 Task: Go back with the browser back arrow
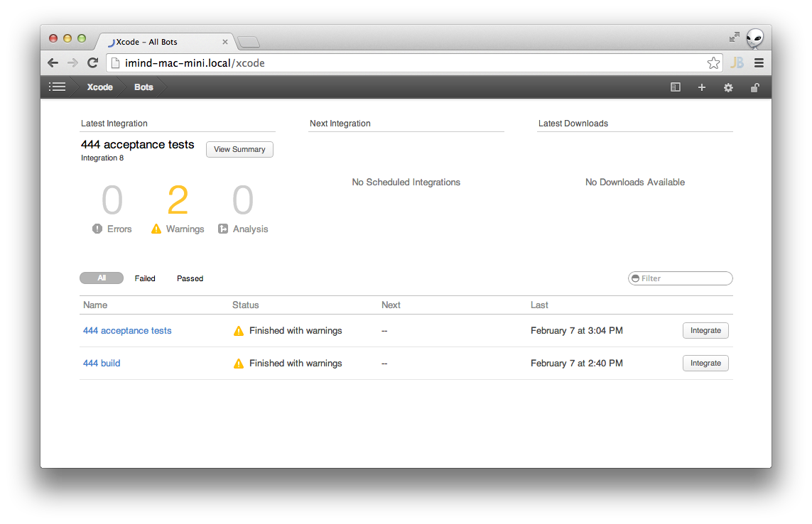(53, 63)
